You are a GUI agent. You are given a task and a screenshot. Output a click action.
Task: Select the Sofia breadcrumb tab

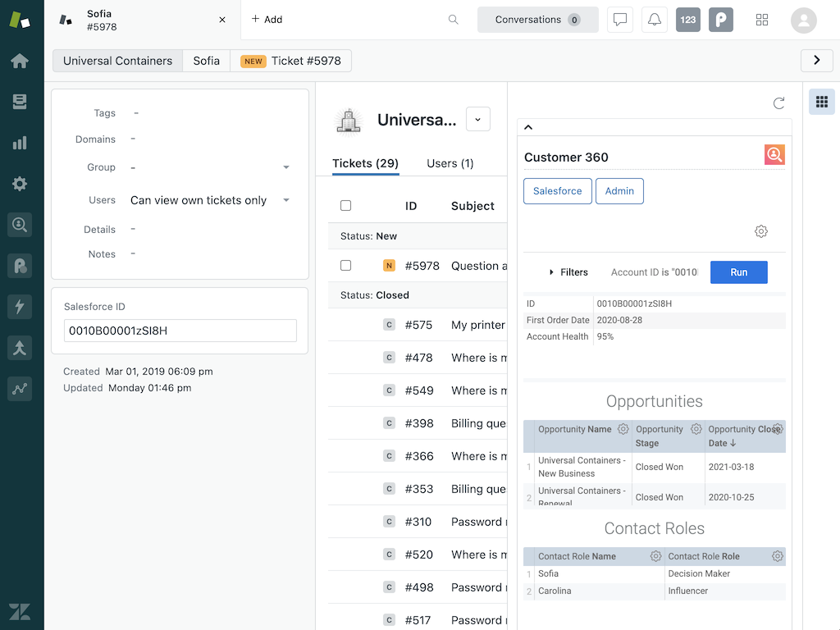[x=206, y=61]
